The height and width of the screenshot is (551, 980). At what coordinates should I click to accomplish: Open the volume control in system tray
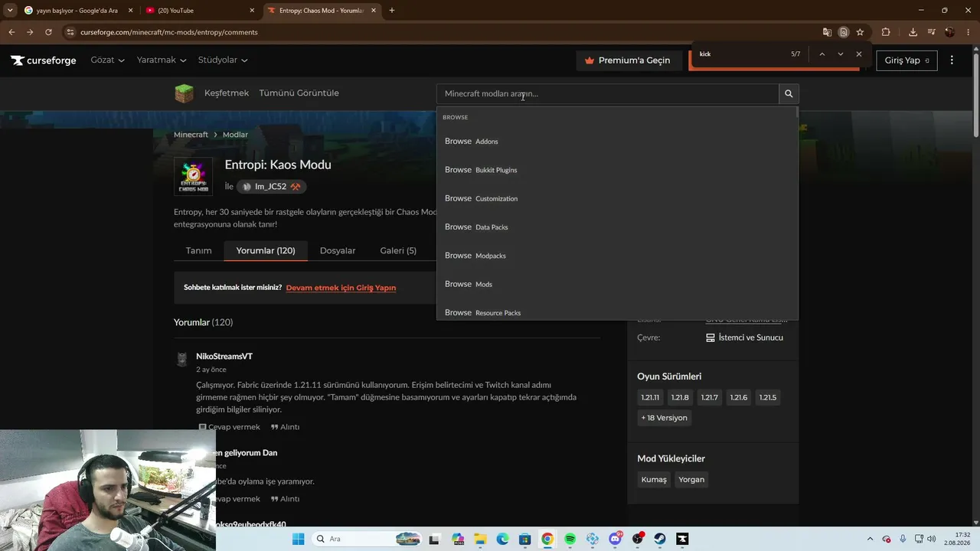click(931, 539)
